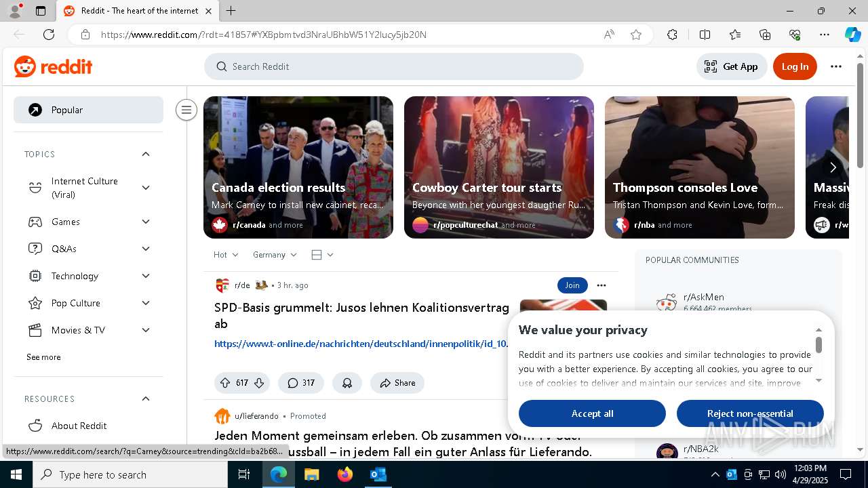Open r/canada from the trending card
The height and width of the screenshot is (488, 868).
click(x=248, y=225)
